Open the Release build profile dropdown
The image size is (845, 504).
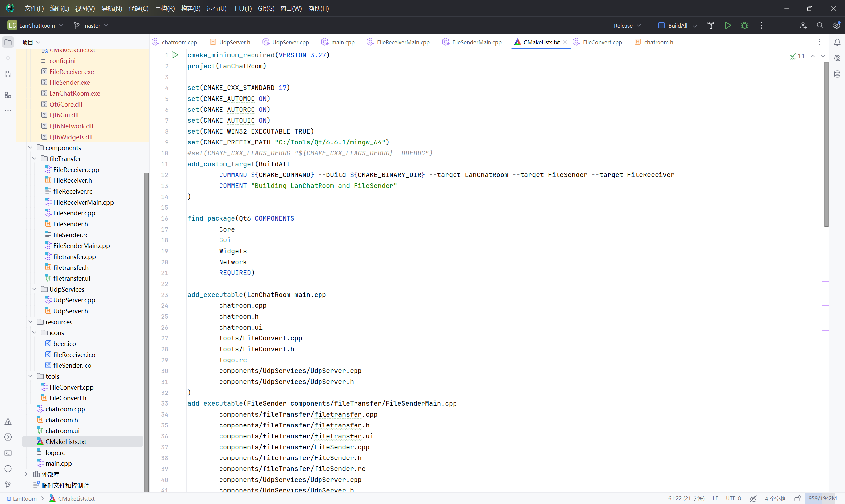[x=627, y=25]
